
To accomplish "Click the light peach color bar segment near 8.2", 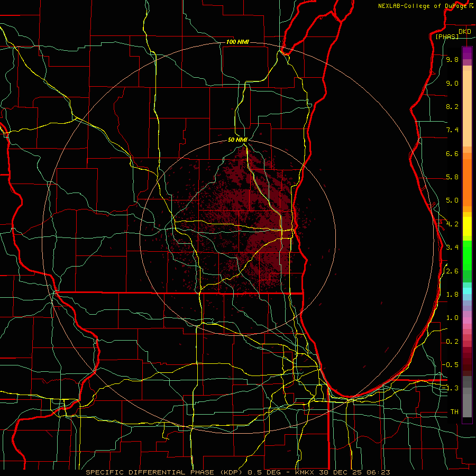I will (x=467, y=108).
